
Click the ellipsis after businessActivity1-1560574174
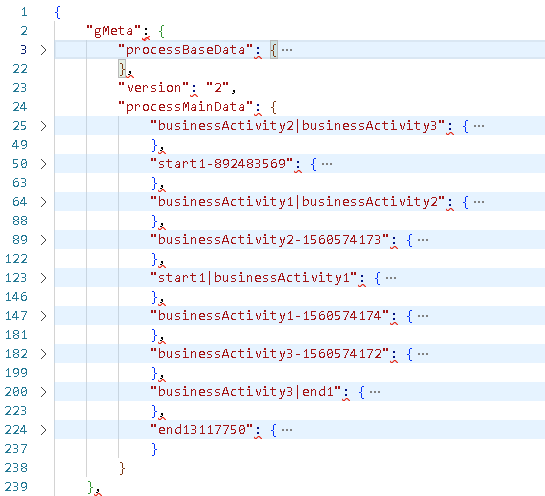click(423, 316)
